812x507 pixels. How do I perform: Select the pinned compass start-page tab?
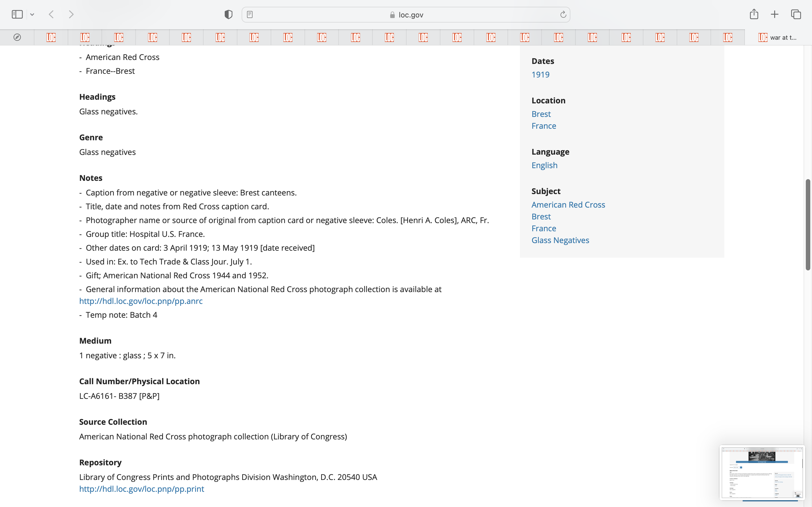point(17,37)
